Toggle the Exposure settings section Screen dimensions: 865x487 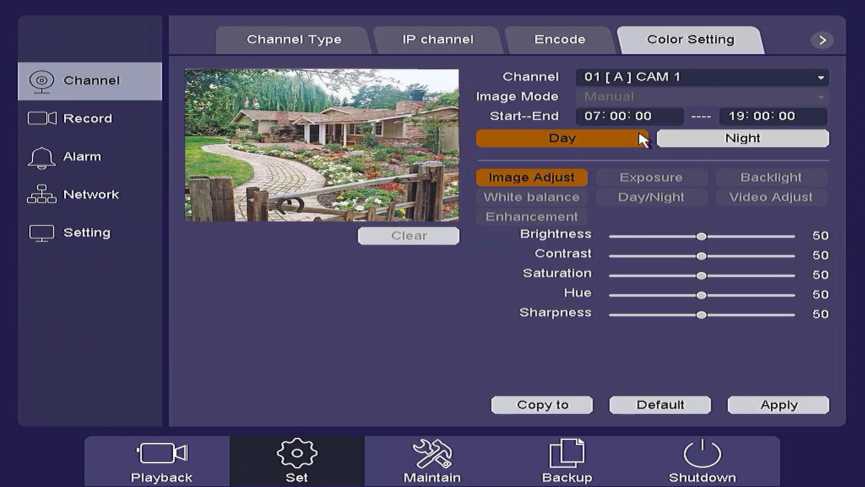tap(651, 178)
